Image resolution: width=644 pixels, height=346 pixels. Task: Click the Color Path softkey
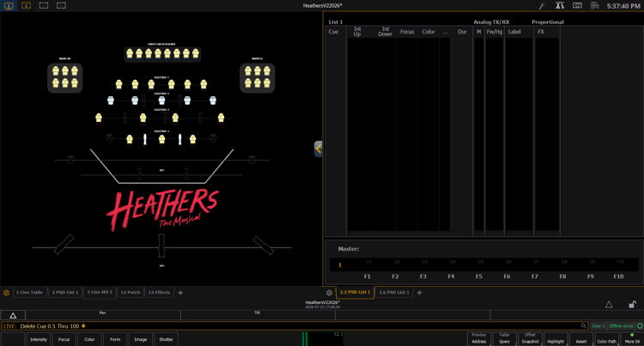606,339
